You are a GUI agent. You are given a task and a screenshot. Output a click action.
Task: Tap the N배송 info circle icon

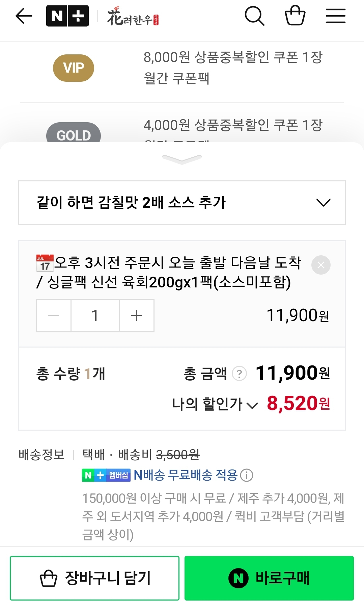point(247,475)
